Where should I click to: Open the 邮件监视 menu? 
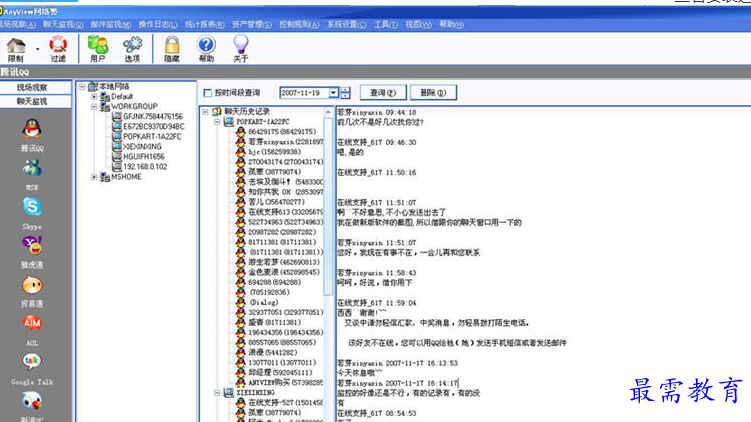[x=111, y=24]
